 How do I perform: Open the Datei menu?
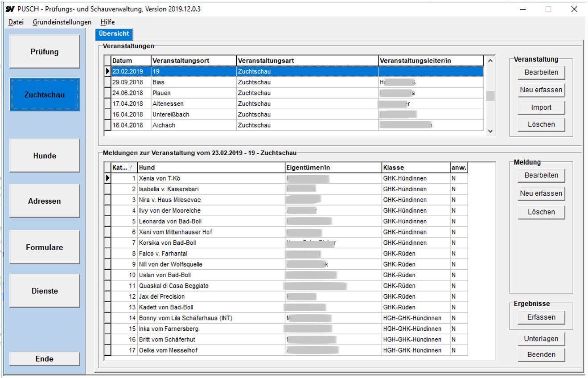click(16, 22)
